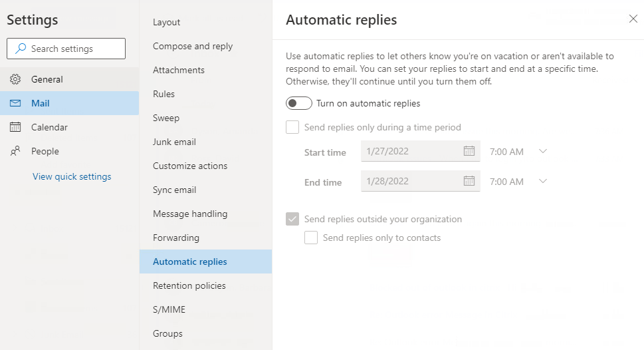Select Rules in the Mail settings list
The image size is (644, 350).
(x=163, y=94)
